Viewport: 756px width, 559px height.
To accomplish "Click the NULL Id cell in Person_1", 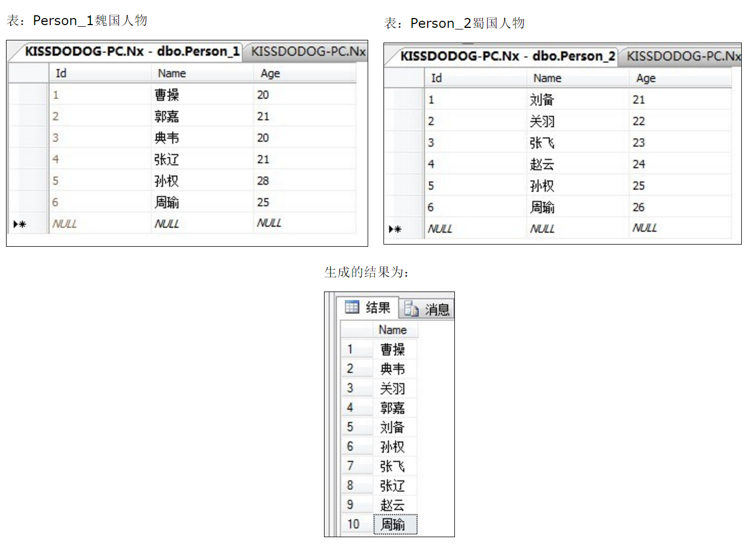I will pos(100,224).
